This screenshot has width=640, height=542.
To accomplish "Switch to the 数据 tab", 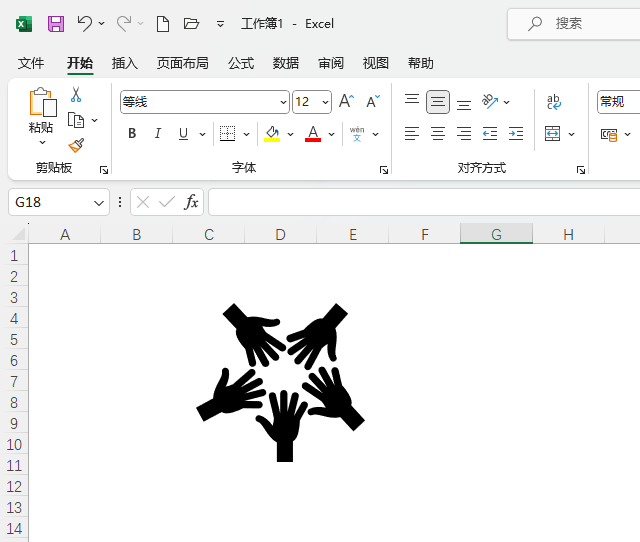I will point(286,63).
